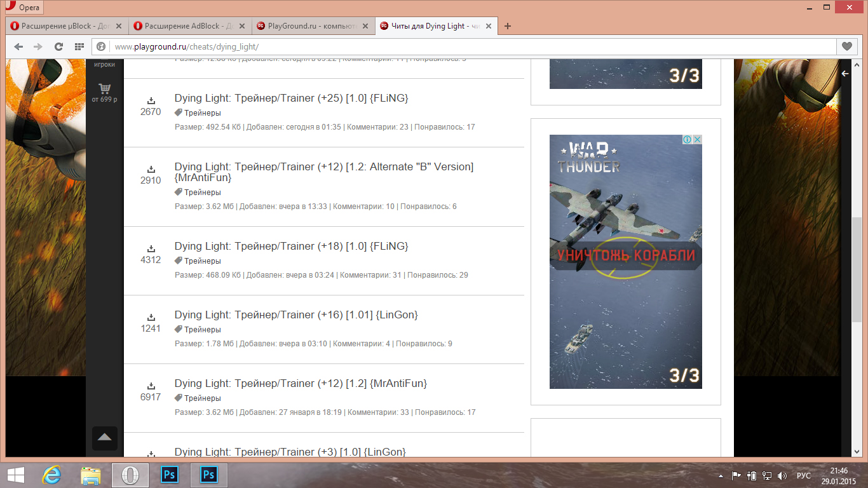Screen dimensions: 868x488
Task: Open the Windows Start button
Action: [x=16, y=475]
